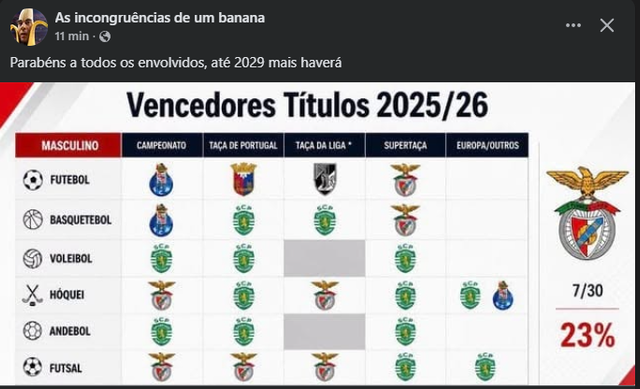Viewport: 640px width, 389px height.
Task: Click the basketball icon beside BASQUETEBOL
Action: pos(33,220)
